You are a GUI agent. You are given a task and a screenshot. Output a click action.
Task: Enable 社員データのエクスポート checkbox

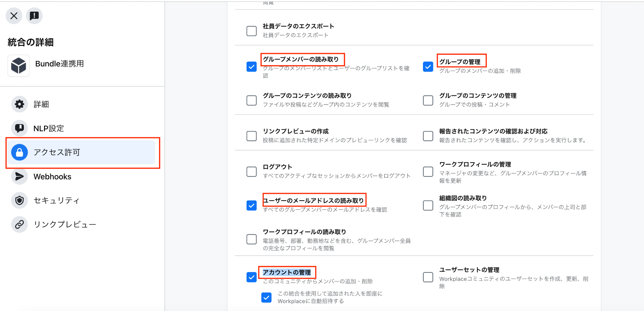pyautogui.click(x=252, y=31)
